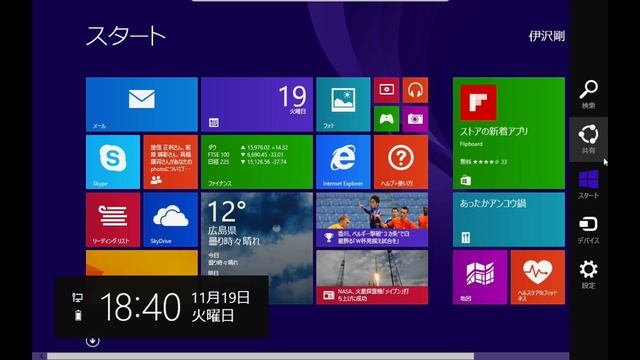This screenshot has height=360, width=640.
Task: Open the Finance tile
Action: click(257, 162)
